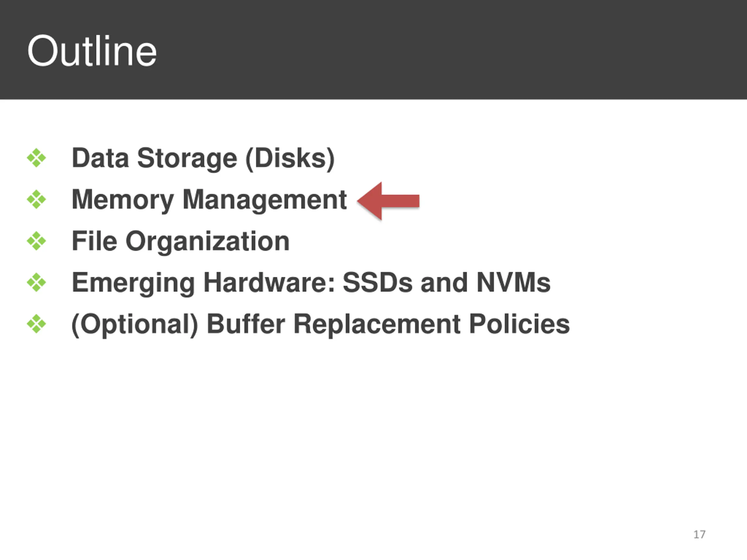Click the word SSDs
The image size is (747, 560).
378,282
